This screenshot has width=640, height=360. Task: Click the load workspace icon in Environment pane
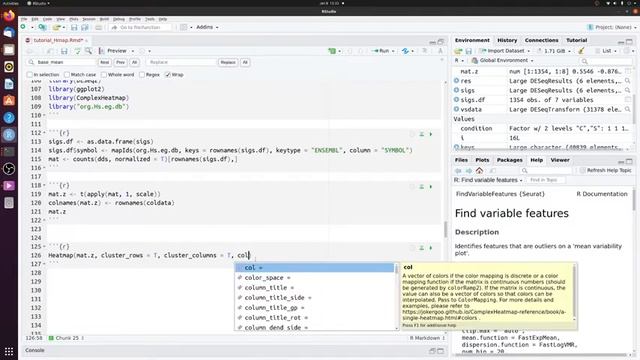[458, 51]
